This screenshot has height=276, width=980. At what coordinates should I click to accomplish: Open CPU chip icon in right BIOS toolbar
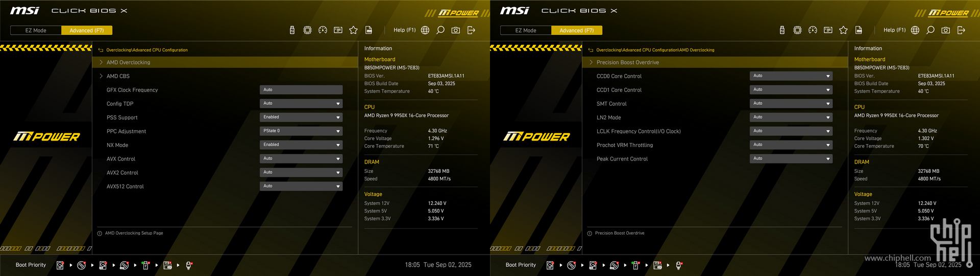[x=797, y=30]
